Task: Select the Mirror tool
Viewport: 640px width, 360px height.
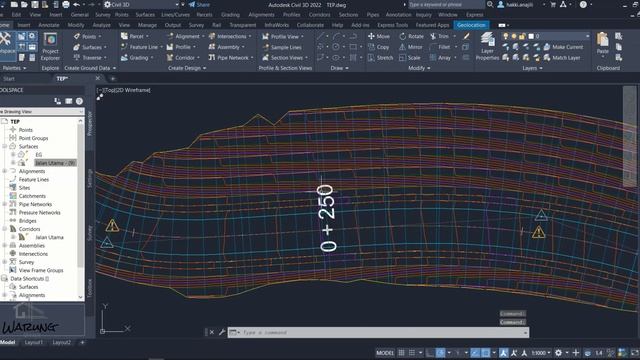Action: tap(411, 47)
